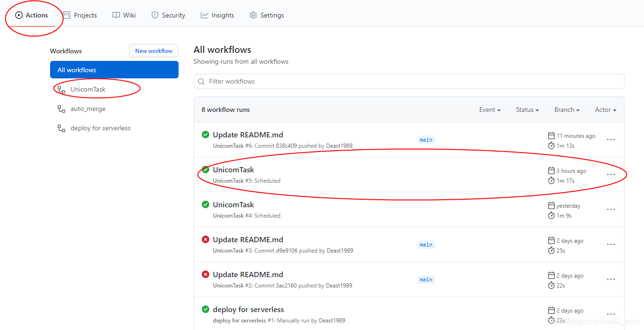The height and width of the screenshot is (330, 644).
Task: Click success icon of deploy for serverless run
Action: coord(206,309)
